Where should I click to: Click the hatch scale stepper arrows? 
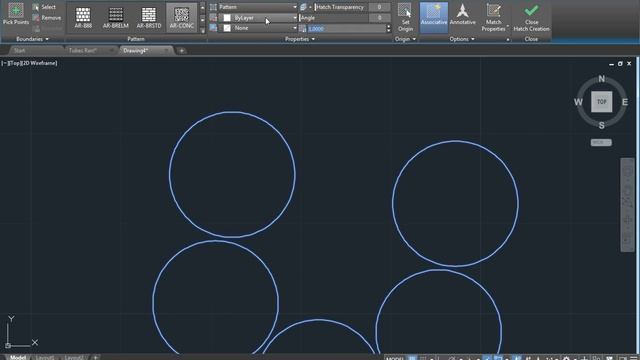coord(388,29)
